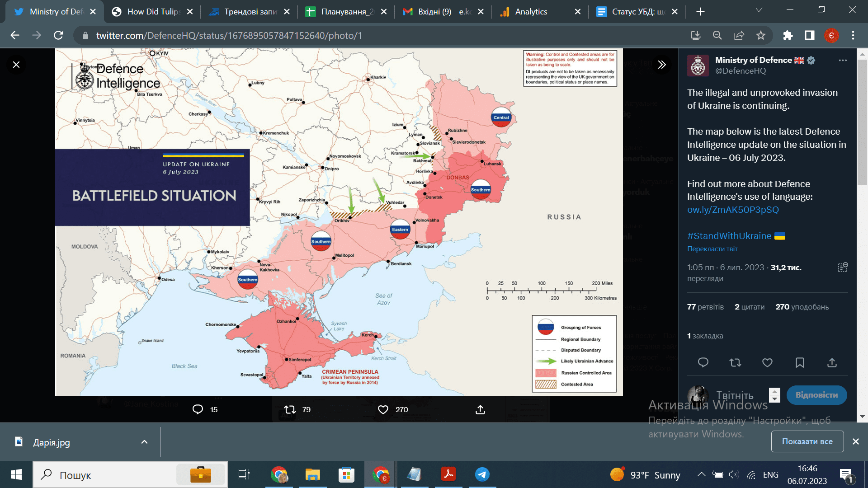Open the extensions puzzle icon
This screenshot has width=868, height=488.
point(788,35)
